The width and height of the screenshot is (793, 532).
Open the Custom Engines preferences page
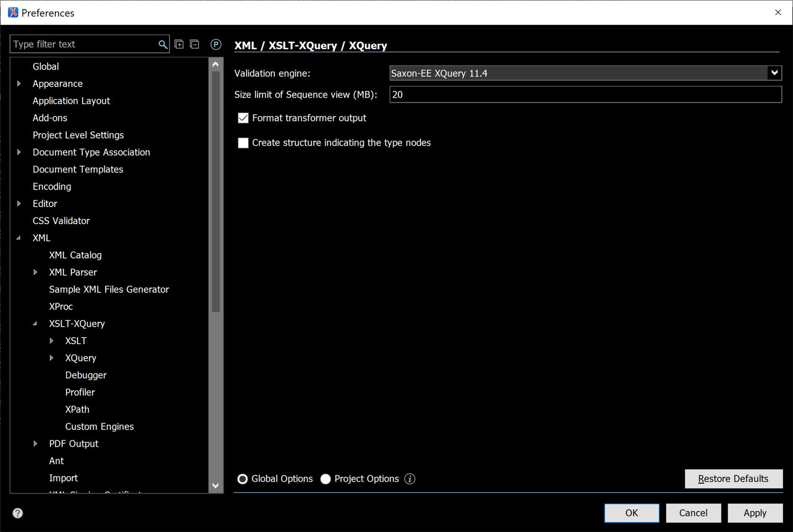(x=99, y=427)
